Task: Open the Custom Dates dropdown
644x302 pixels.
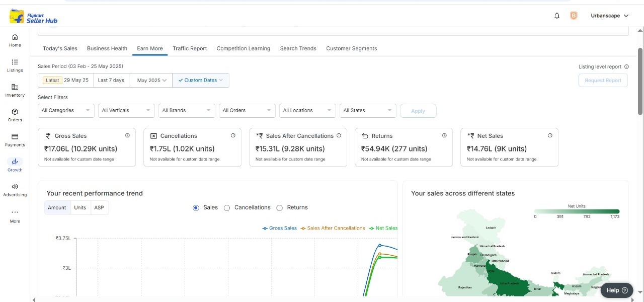Action: pyautogui.click(x=201, y=81)
